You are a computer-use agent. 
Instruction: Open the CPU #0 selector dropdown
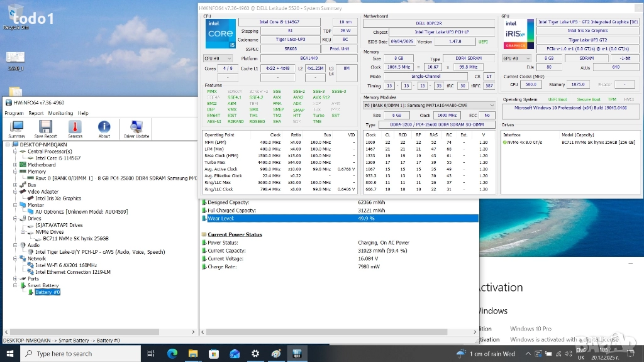coord(218,58)
